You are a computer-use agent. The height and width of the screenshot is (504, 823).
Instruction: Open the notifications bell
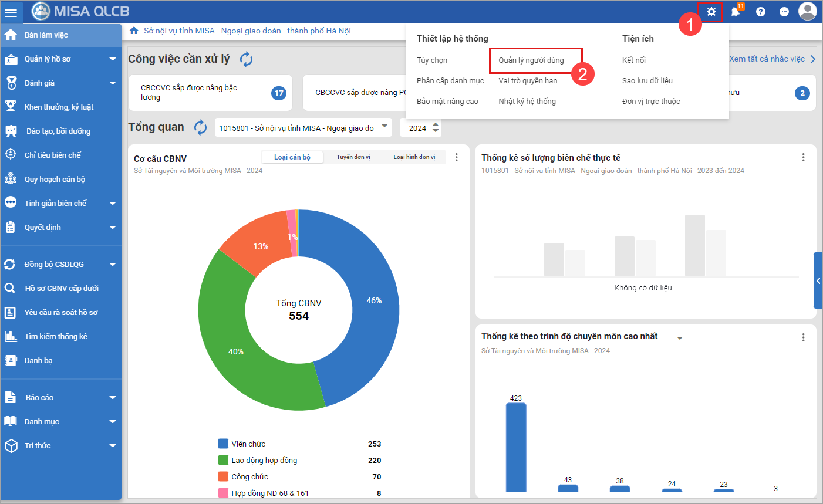[x=735, y=12]
